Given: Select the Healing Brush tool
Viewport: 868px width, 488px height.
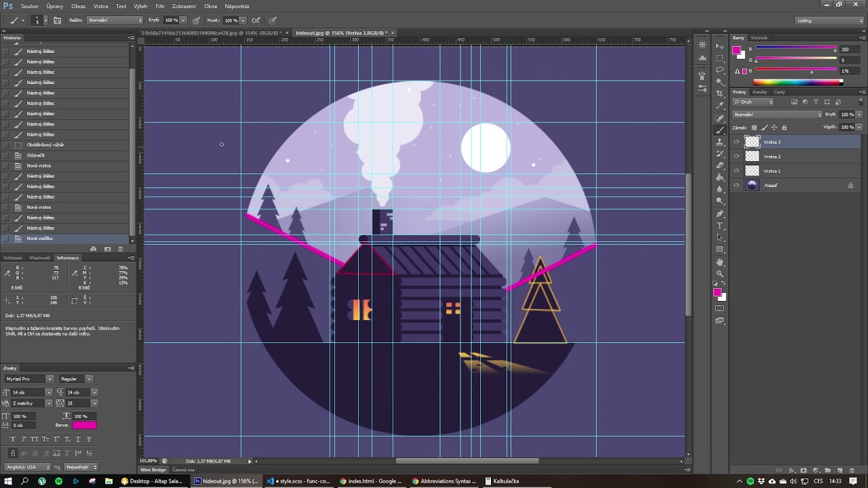Looking at the screenshot, I should (x=719, y=119).
